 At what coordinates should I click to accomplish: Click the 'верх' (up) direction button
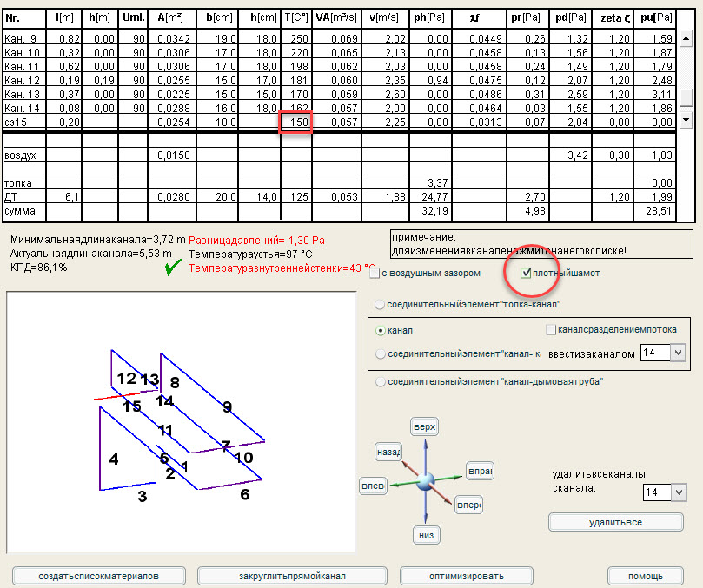pos(424,427)
